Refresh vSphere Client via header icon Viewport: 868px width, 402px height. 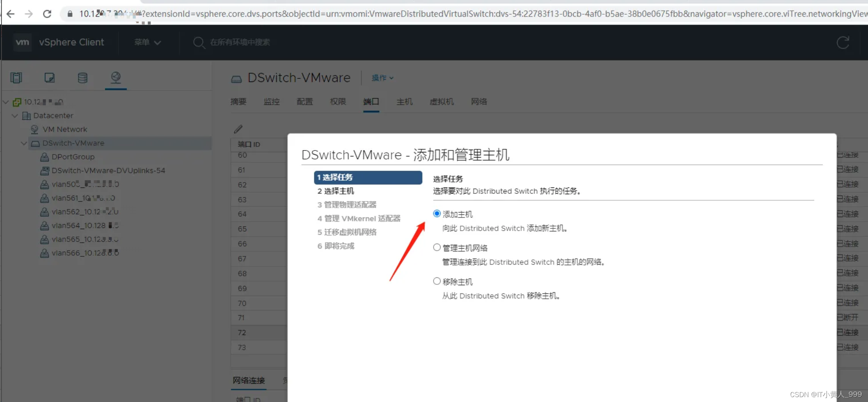tap(843, 42)
